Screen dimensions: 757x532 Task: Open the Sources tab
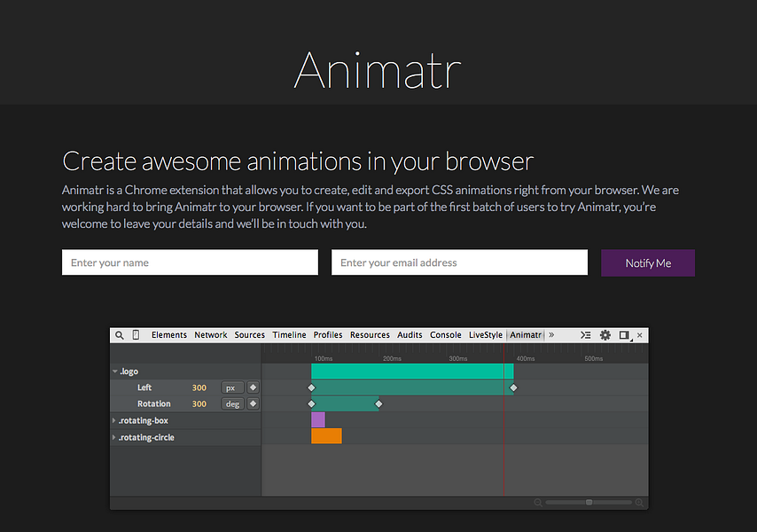click(250, 335)
